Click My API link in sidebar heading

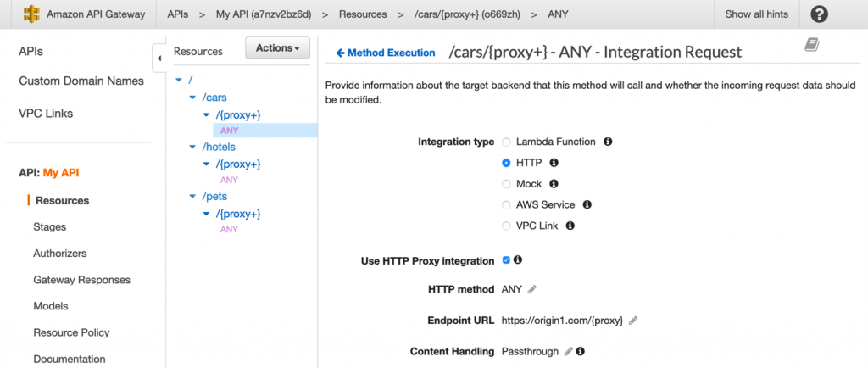[x=61, y=173]
